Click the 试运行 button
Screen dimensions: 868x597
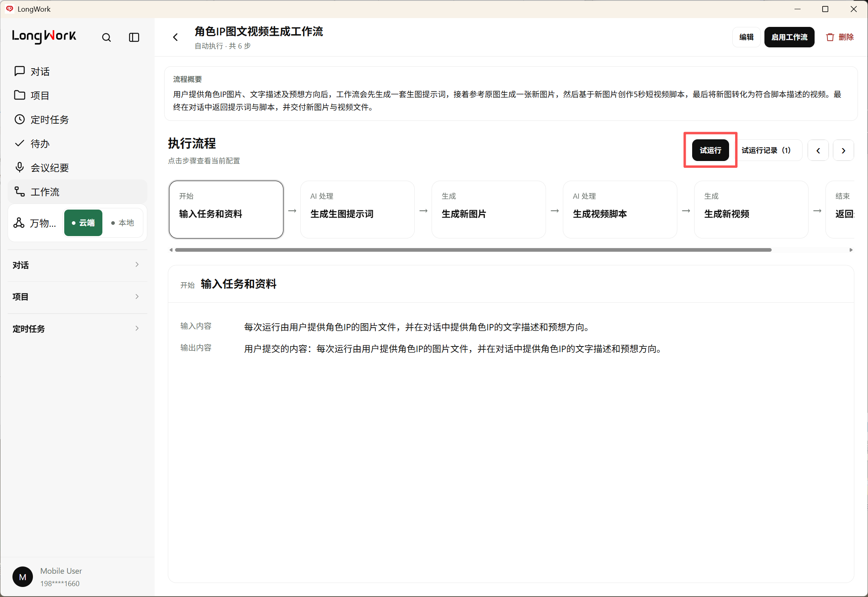711,150
